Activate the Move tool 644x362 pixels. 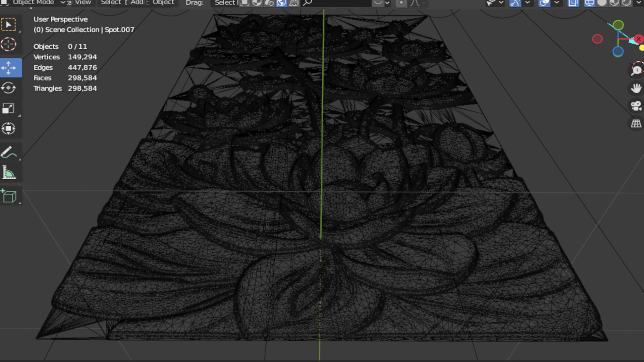(x=9, y=68)
